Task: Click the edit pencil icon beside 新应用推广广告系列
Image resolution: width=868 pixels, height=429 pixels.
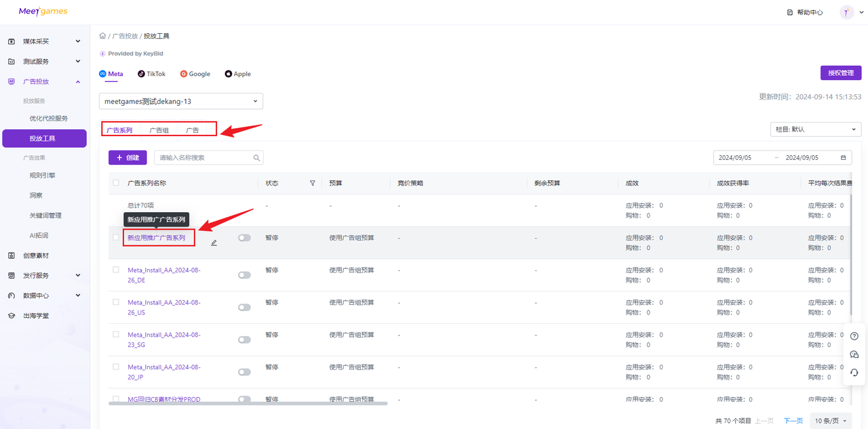Action: [x=214, y=243]
